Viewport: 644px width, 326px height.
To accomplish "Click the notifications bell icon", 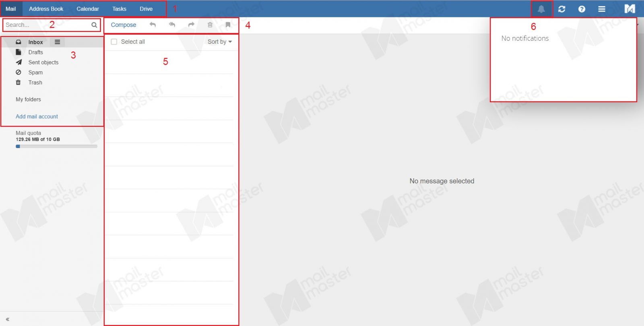I will click(541, 9).
